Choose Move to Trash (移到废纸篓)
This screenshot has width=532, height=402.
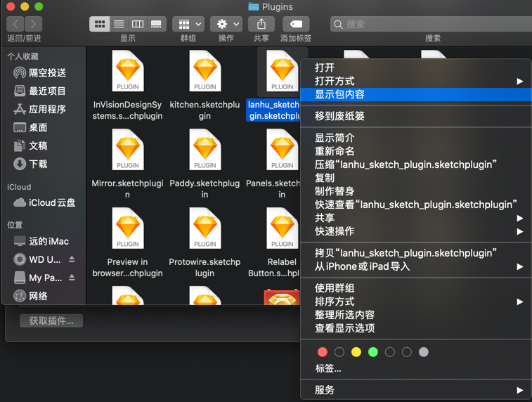pyautogui.click(x=416, y=116)
